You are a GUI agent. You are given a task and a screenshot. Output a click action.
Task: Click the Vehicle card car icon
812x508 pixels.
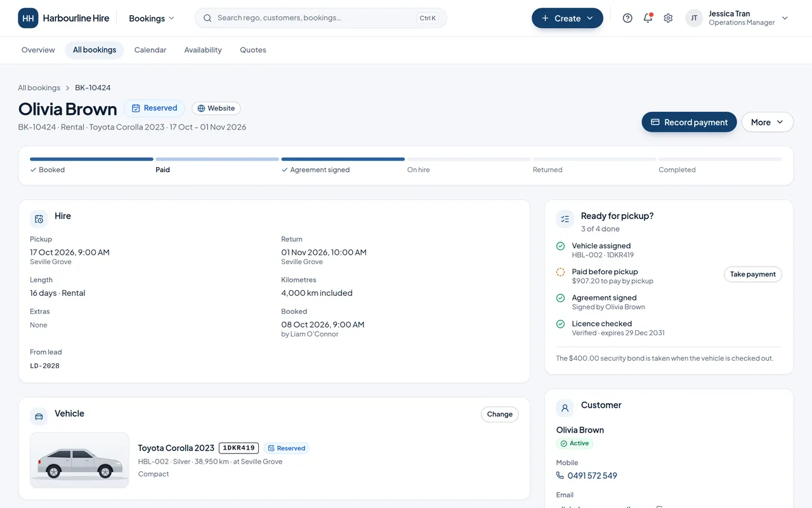[x=39, y=417]
